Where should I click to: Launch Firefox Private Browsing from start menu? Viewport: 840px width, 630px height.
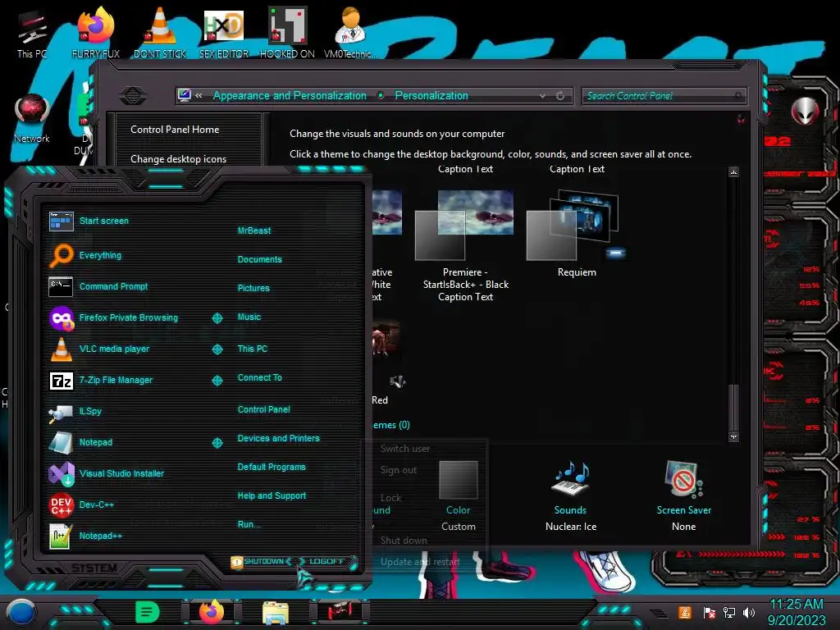click(129, 317)
